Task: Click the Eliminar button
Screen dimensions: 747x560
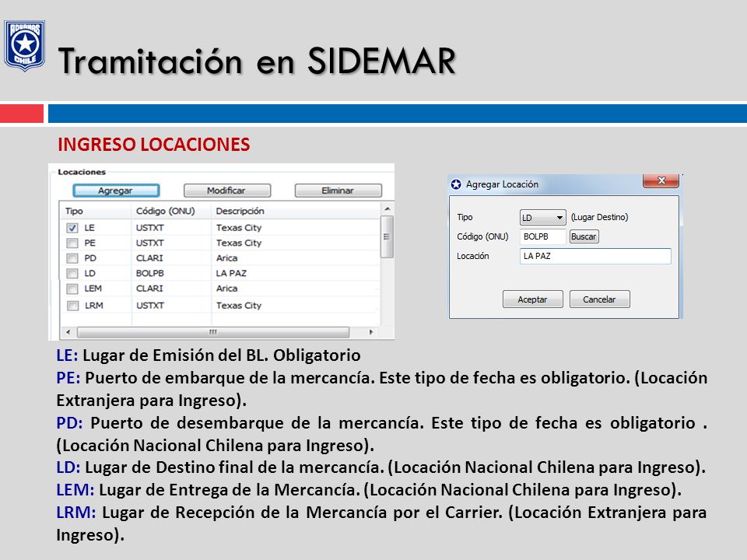Action: (338, 191)
